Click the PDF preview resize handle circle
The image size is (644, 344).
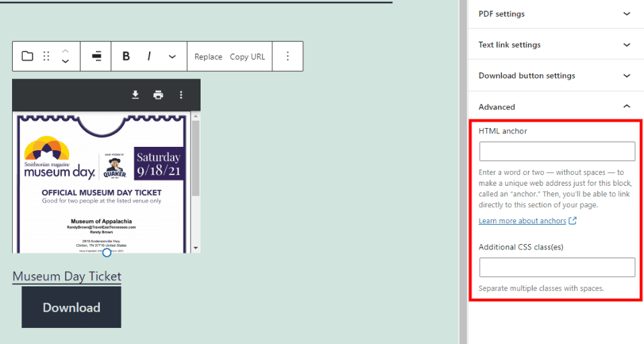click(107, 252)
